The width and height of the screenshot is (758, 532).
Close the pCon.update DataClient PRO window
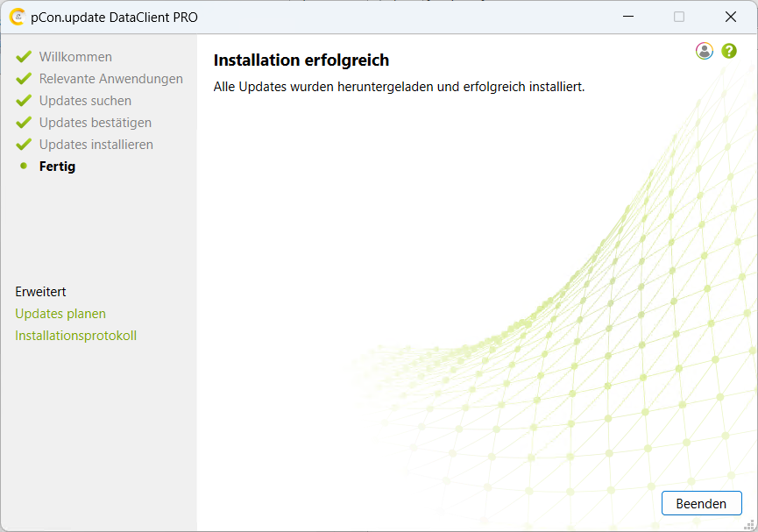click(x=731, y=17)
